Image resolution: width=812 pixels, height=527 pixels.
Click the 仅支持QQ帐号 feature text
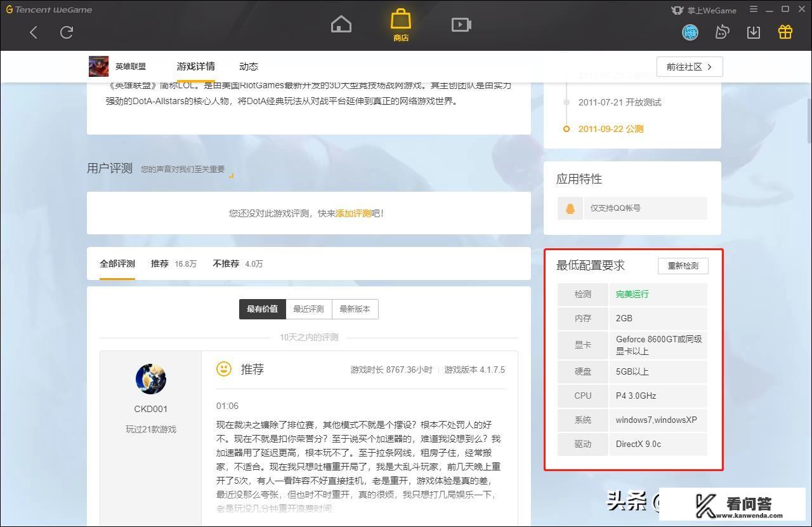615,208
